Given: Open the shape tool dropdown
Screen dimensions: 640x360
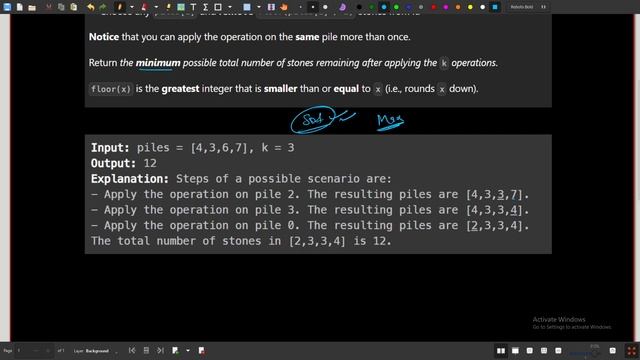Looking at the screenshot, I should tap(229, 7).
